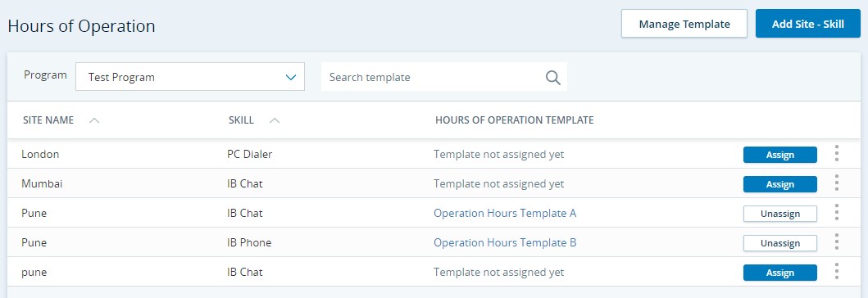The width and height of the screenshot is (868, 298).
Task: Open kebab menu for Pune IB Phone row
Action: [837, 242]
